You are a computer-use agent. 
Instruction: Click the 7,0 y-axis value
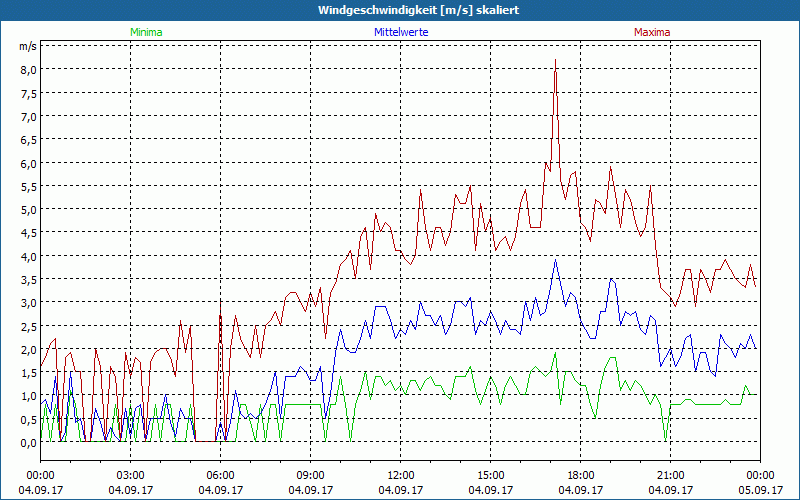click(x=29, y=117)
